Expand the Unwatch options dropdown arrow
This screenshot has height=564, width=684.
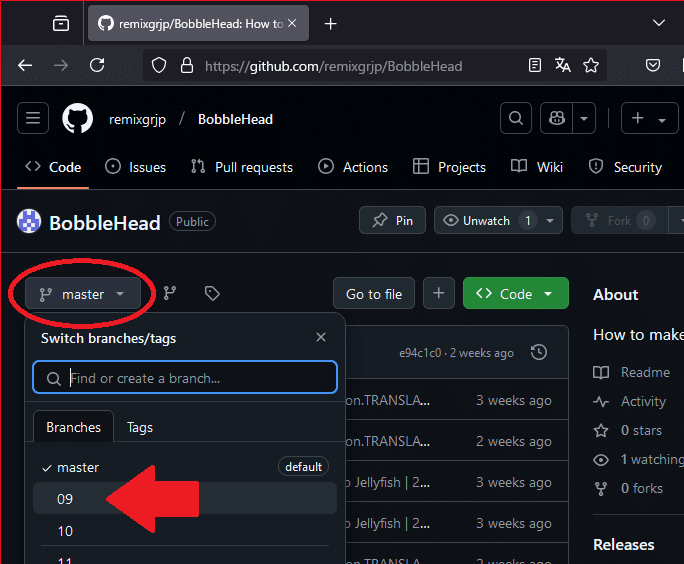[x=551, y=220]
